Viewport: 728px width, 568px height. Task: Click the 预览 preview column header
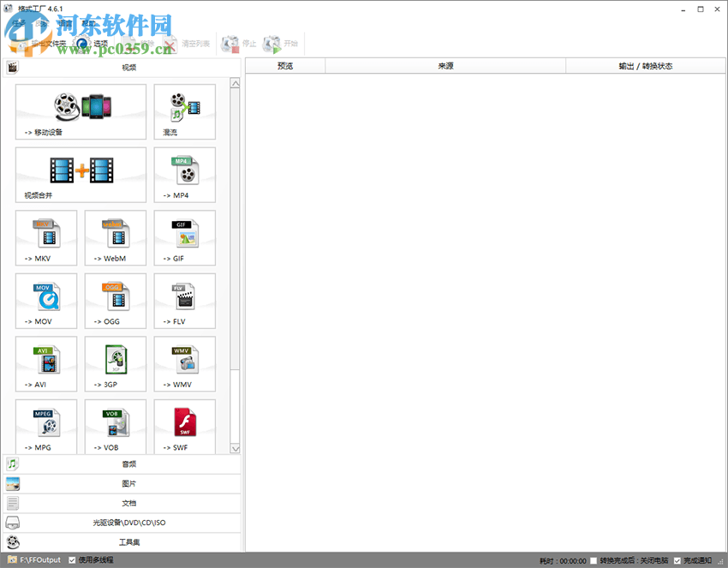(x=285, y=66)
